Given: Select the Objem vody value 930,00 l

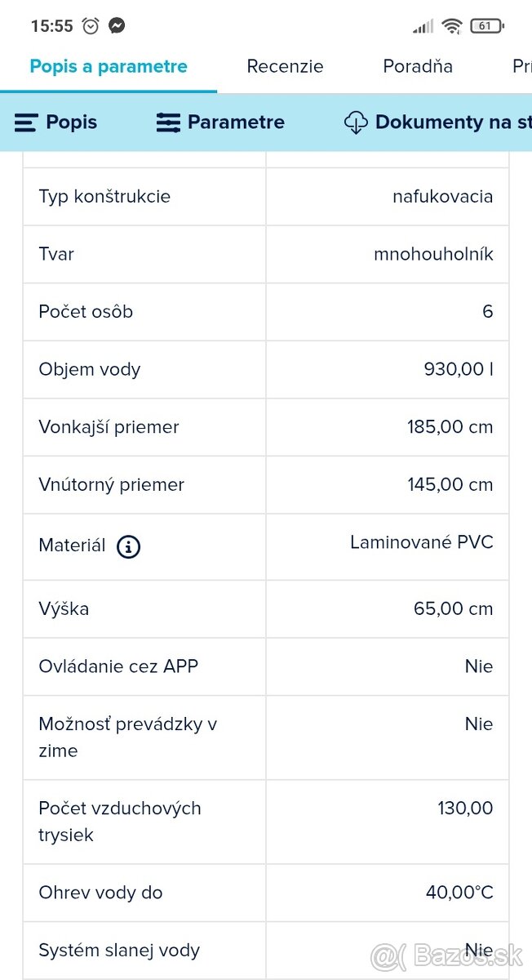Looking at the screenshot, I should (458, 369).
